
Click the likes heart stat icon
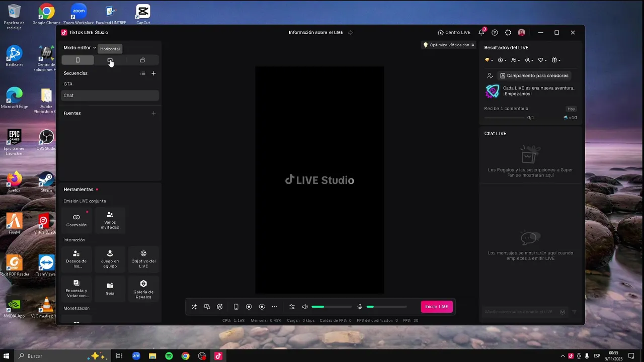tap(542, 60)
